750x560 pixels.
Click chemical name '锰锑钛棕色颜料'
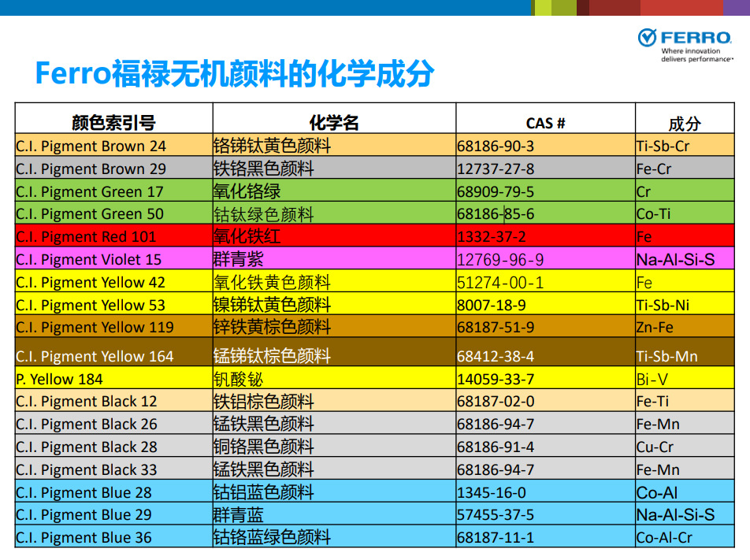(272, 356)
